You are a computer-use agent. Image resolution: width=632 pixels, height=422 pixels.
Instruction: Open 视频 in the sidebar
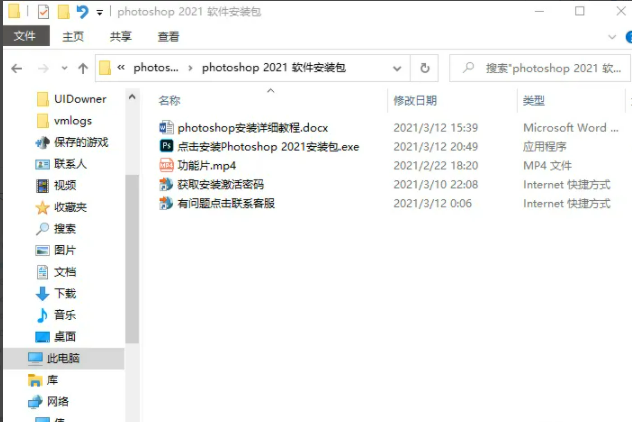(65, 185)
